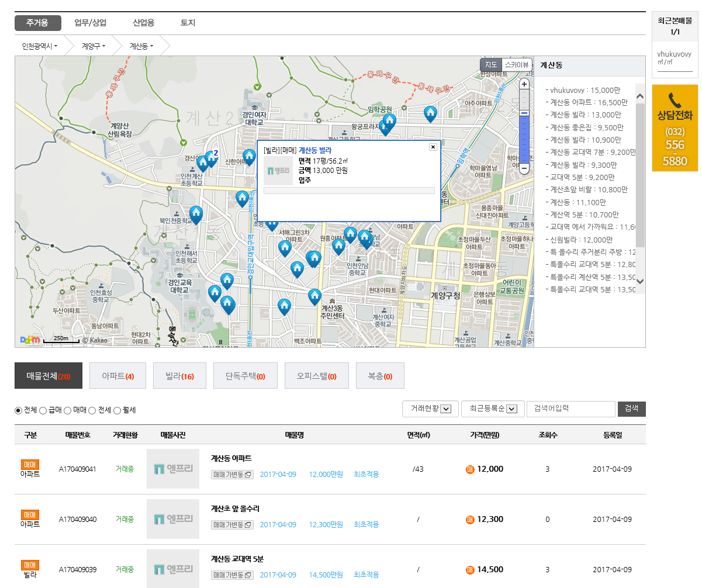Open the 인천광역시 city dropdown
Viewport: 702px width, 588px height.
pyautogui.click(x=40, y=46)
